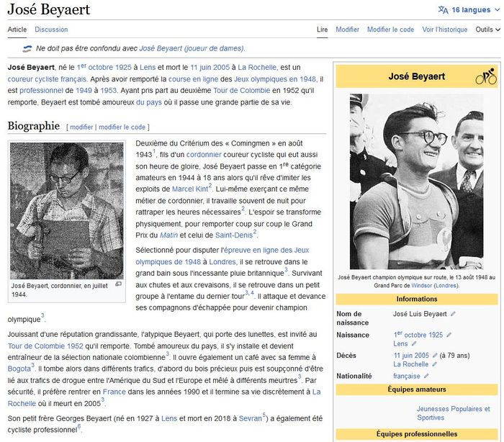Click the cyclist icon in infobox header

[x=485, y=77]
